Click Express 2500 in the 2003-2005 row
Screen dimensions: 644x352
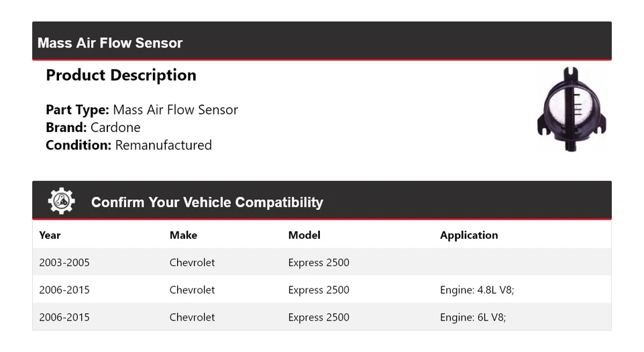point(319,262)
